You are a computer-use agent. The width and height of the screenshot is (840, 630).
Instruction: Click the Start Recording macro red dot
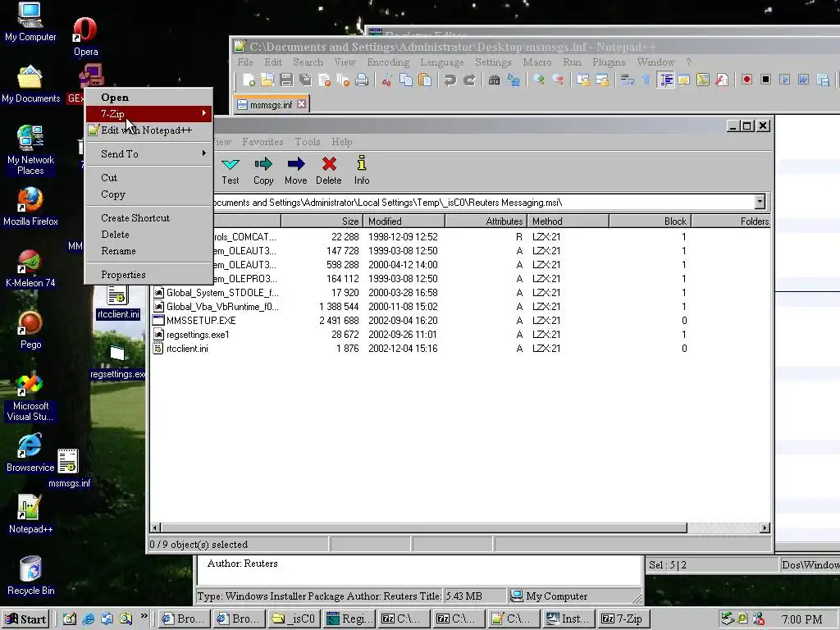746,80
